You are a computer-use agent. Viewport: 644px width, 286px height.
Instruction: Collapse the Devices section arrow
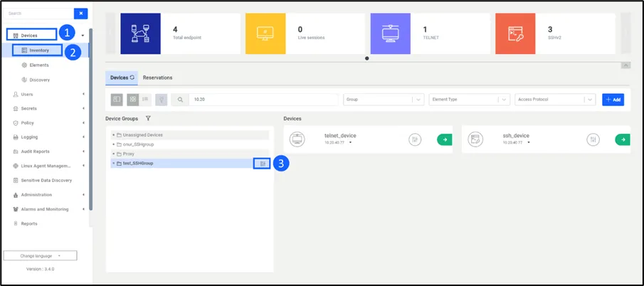tap(83, 36)
